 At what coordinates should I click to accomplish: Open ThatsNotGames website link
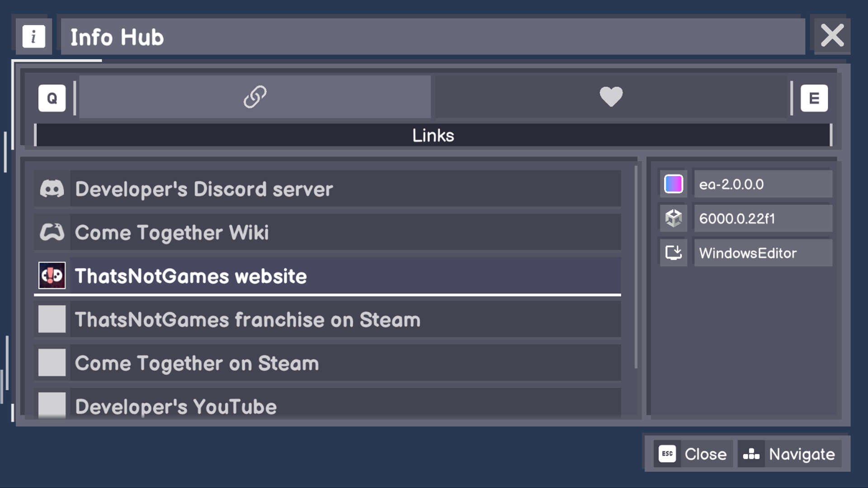tap(327, 276)
